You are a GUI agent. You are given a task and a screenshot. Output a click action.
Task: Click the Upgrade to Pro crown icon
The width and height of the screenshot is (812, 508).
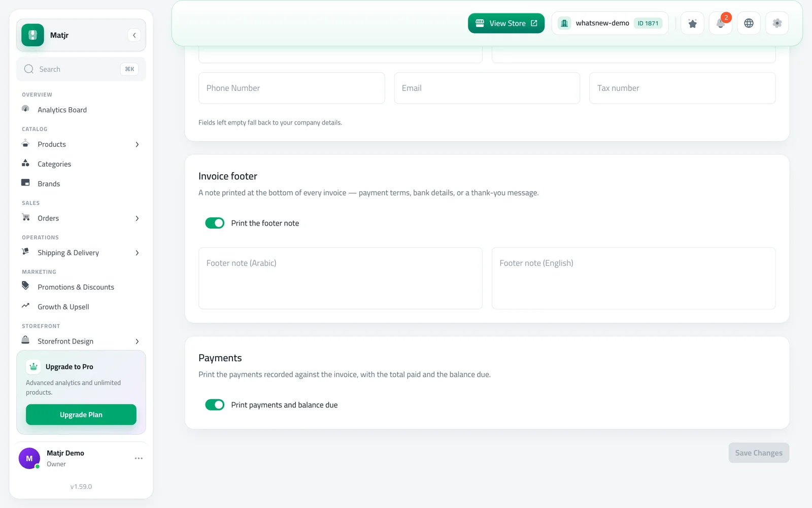tap(33, 366)
